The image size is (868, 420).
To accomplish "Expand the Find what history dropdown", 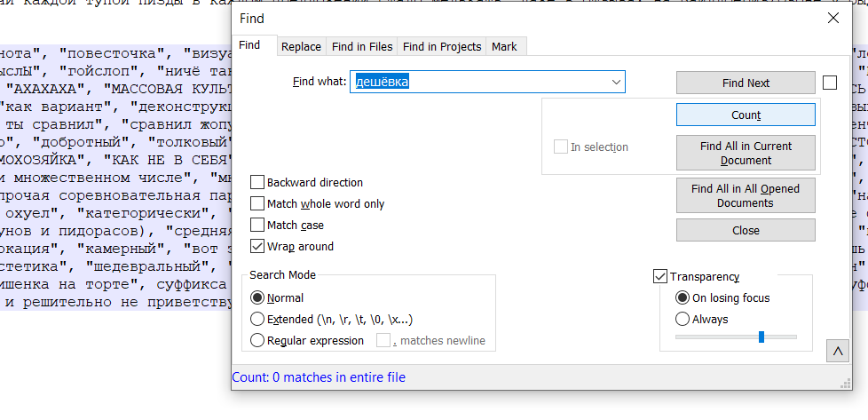I will tap(616, 83).
